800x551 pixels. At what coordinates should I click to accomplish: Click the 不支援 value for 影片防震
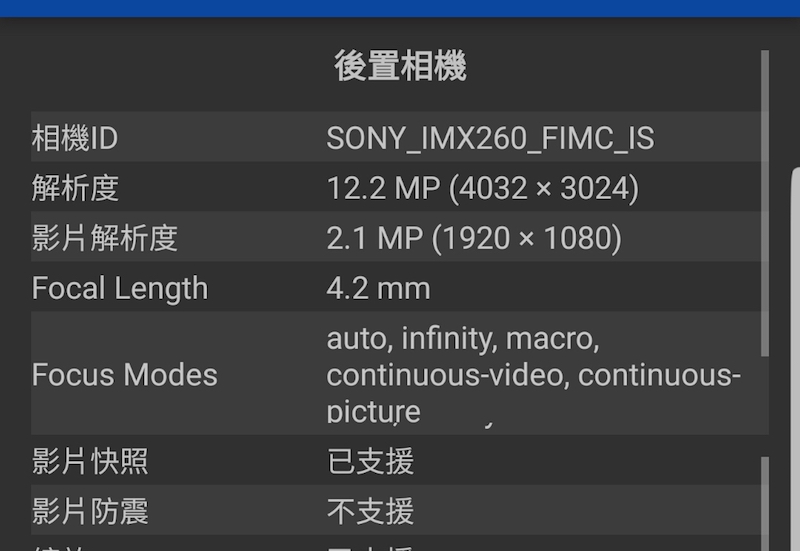coord(370,511)
